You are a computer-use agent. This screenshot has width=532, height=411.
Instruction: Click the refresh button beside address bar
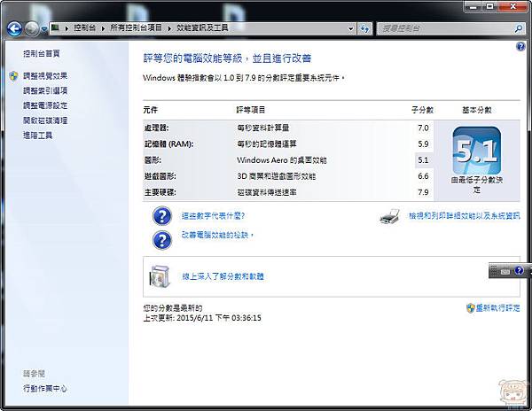tap(364, 29)
